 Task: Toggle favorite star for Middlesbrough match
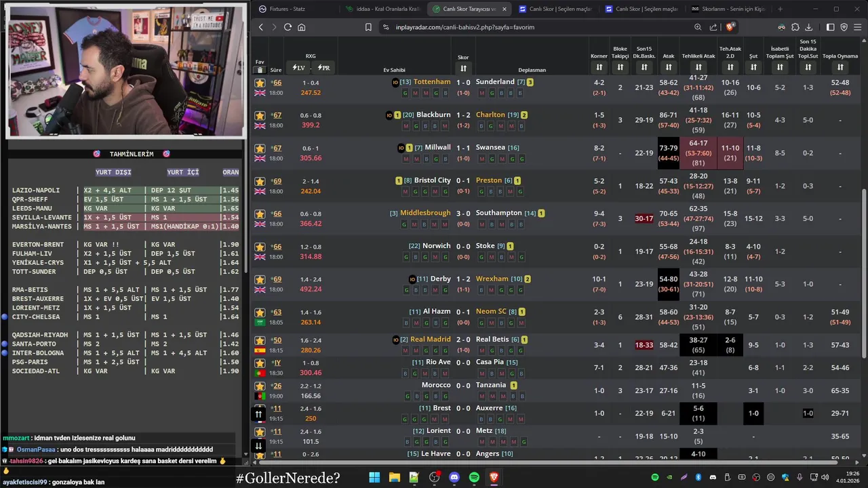(260, 214)
